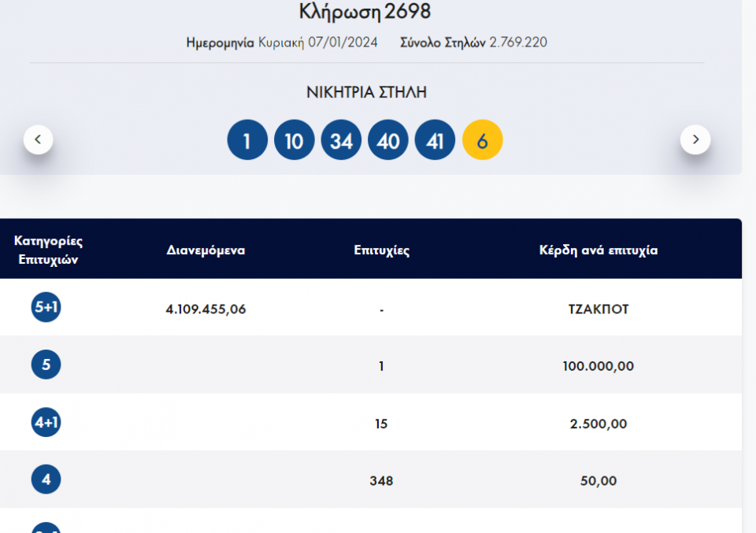
Task: Click the Κατηγορίες Επιτυχιών column header
Action: coord(48,250)
